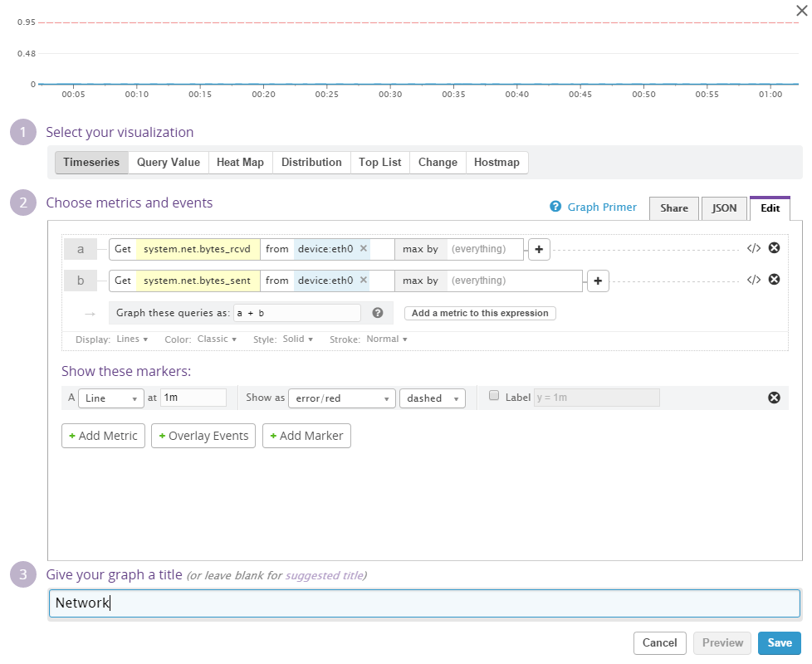
Task: Open the marker type Line dropdown
Action: click(x=111, y=398)
